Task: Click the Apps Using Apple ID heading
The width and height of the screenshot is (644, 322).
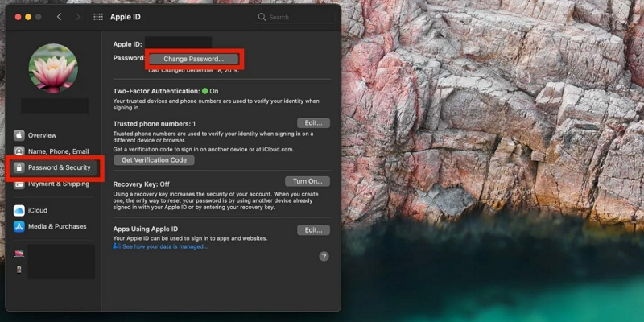Action: coord(146,229)
